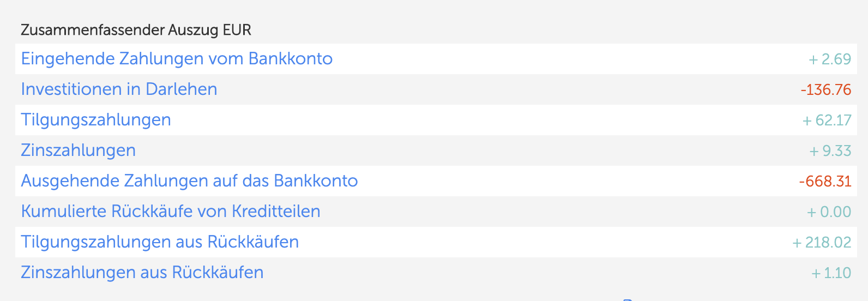Click the partially visible blue document icon
Viewport: 868px width, 301px height.
pyautogui.click(x=628, y=299)
